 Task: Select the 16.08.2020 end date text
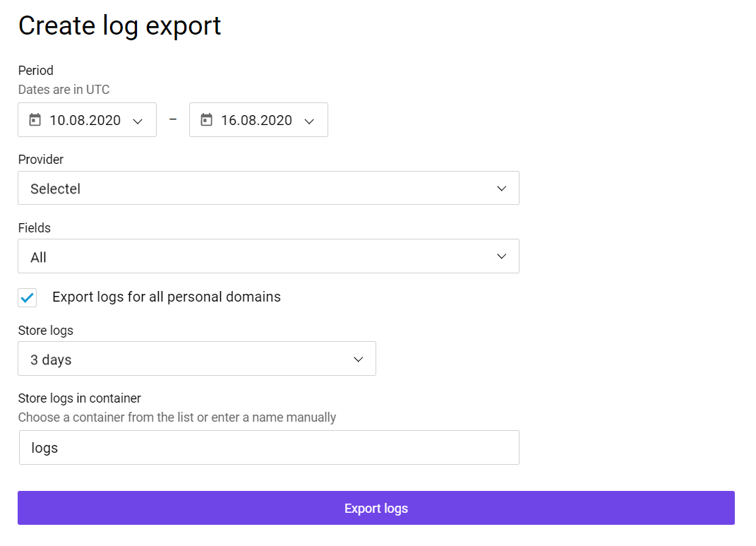click(256, 120)
